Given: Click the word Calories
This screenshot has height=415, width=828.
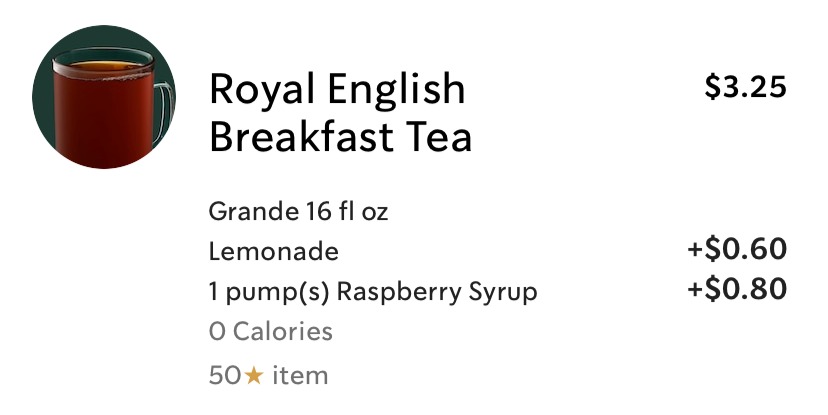Looking at the screenshot, I should (x=284, y=332).
